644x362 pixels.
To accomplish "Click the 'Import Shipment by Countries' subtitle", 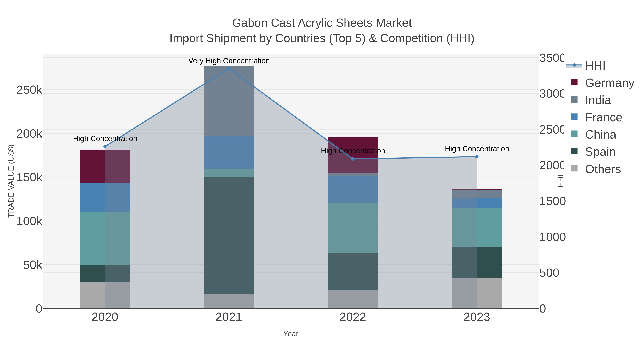I will (x=322, y=38).
